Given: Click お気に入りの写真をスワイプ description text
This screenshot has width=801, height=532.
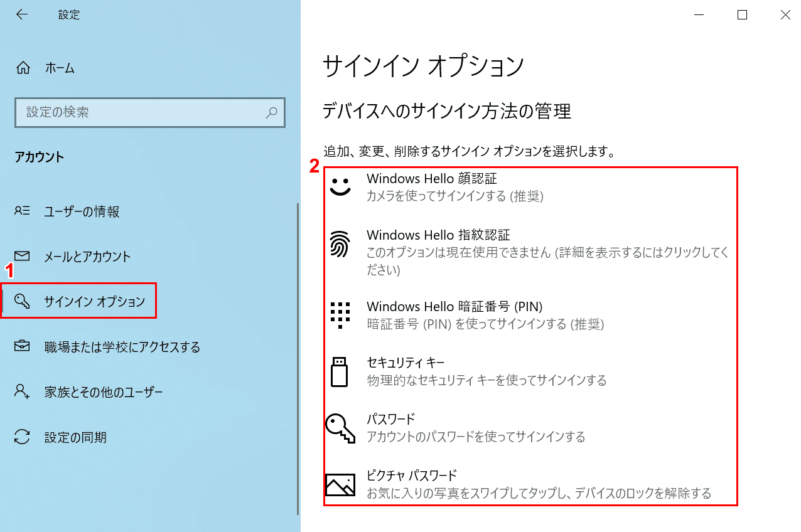Looking at the screenshot, I should tap(539, 493).
